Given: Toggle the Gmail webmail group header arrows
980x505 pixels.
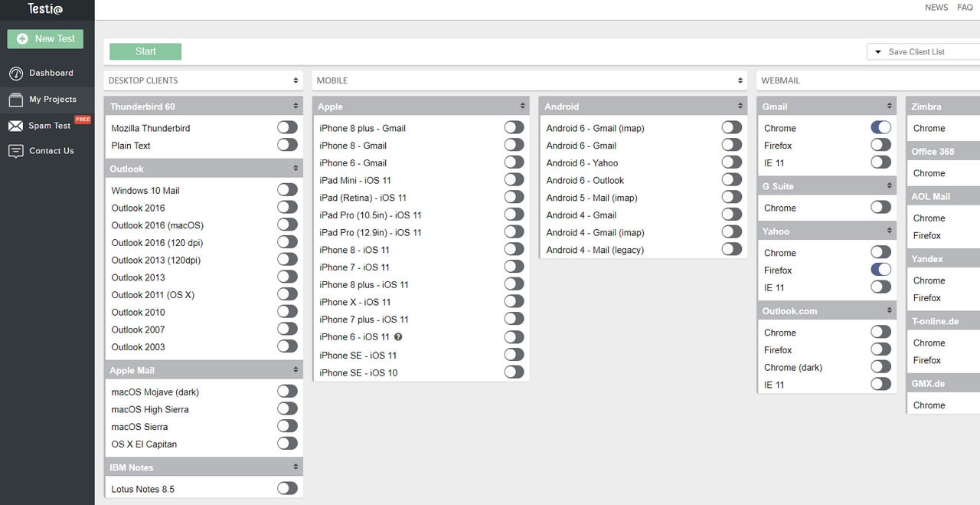Looking at the screenshot, I should (890, 107).
